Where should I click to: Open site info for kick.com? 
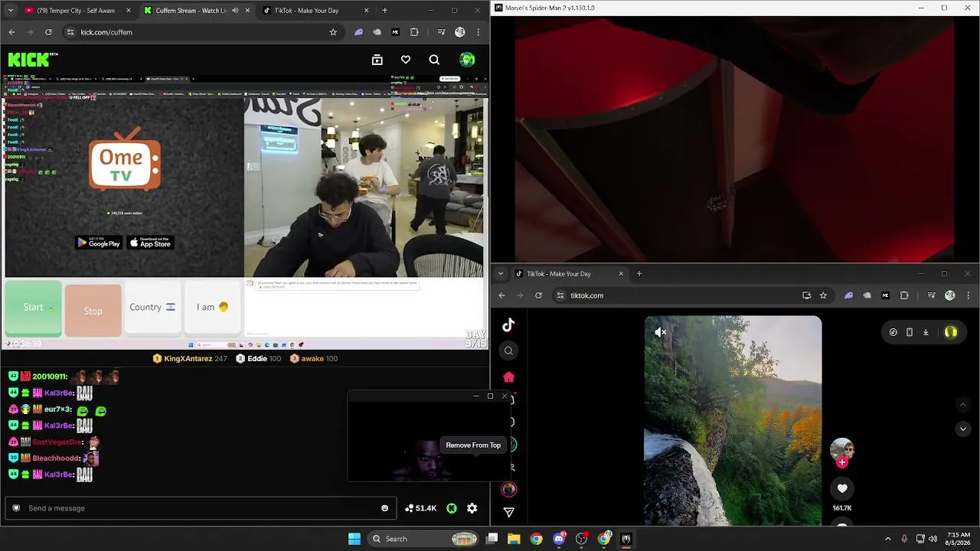[70, 32]
